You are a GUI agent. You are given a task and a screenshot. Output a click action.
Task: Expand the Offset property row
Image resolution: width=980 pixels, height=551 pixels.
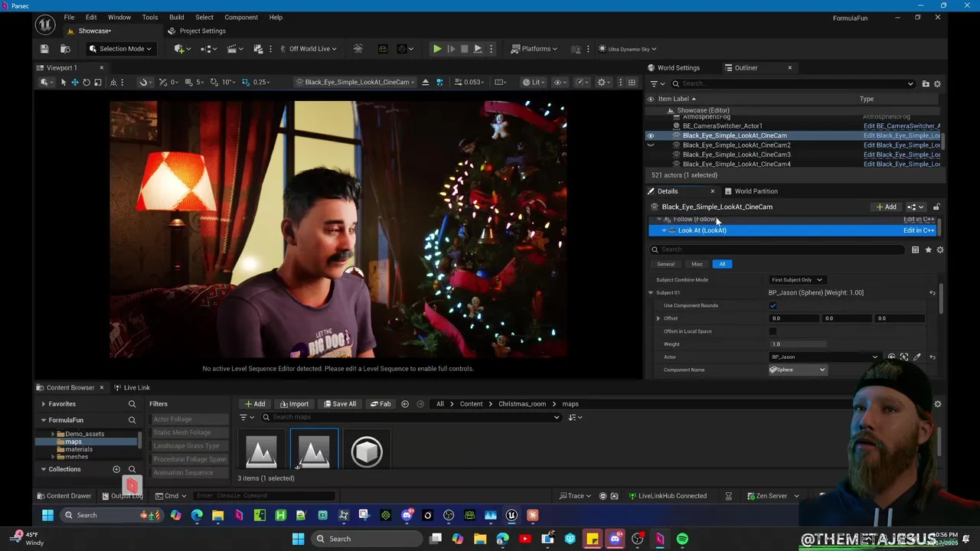pos(658,318)
